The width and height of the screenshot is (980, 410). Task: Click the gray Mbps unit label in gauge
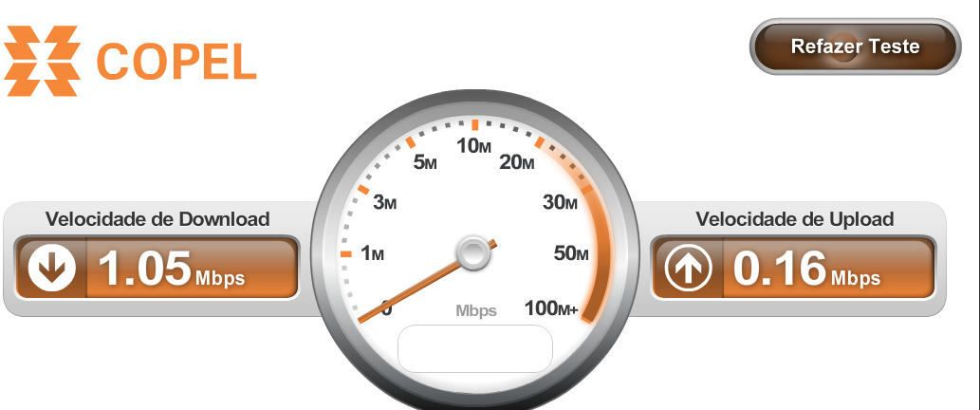coord(476,310)
